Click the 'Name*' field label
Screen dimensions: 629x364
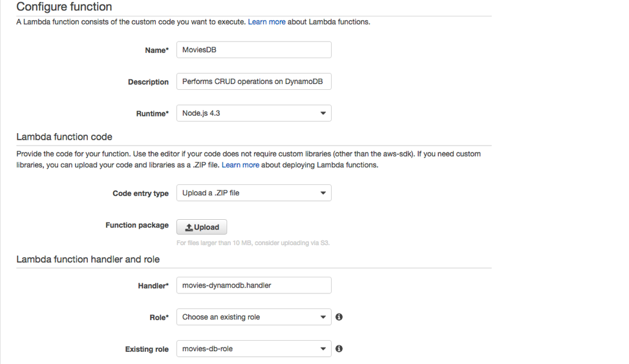(157, 50)
